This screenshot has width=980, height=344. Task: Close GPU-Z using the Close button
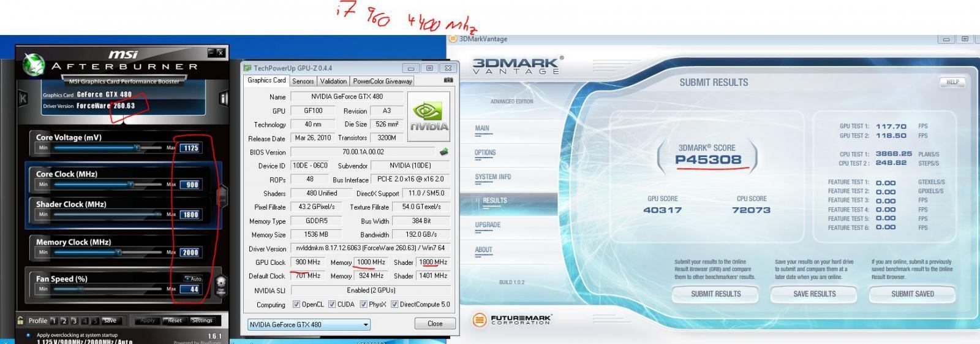[x=435, y=324]
